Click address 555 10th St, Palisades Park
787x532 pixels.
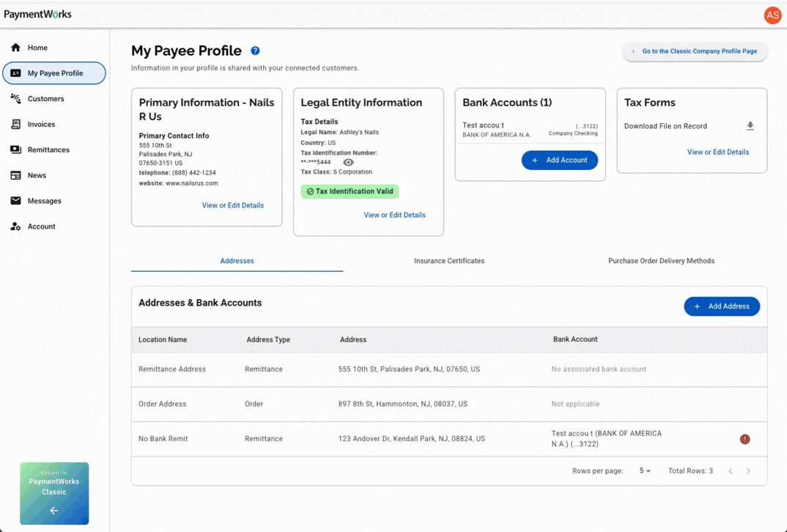(409, 369)
